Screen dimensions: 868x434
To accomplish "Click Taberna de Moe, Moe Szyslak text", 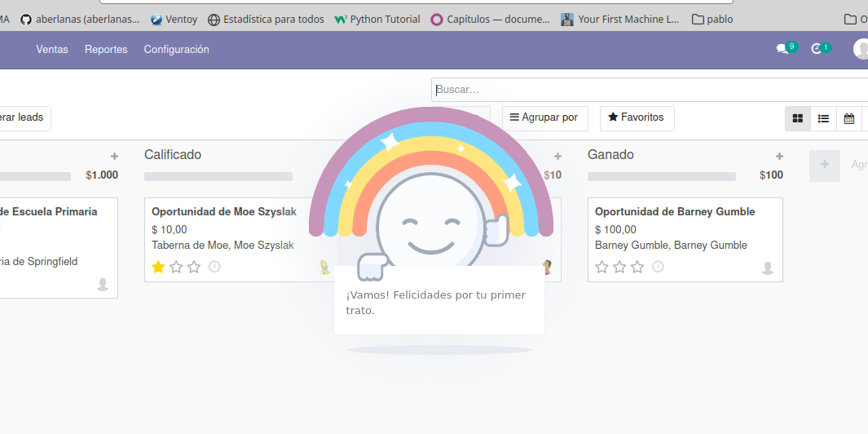I will [223, 245].
